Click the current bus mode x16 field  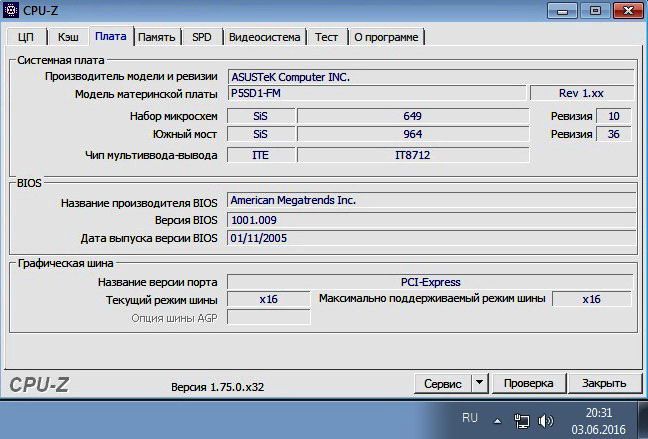(269, 299)
